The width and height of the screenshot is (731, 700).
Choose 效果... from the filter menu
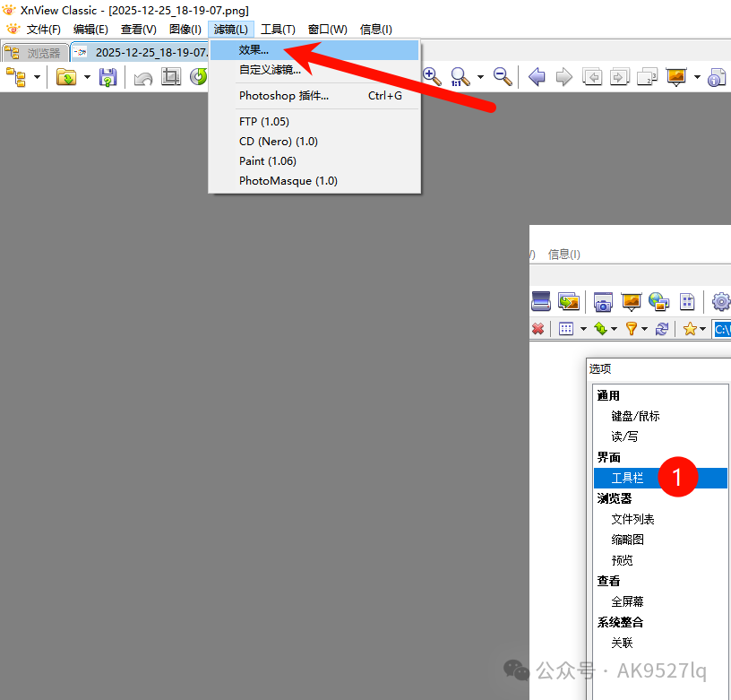[x=254, y=50]
